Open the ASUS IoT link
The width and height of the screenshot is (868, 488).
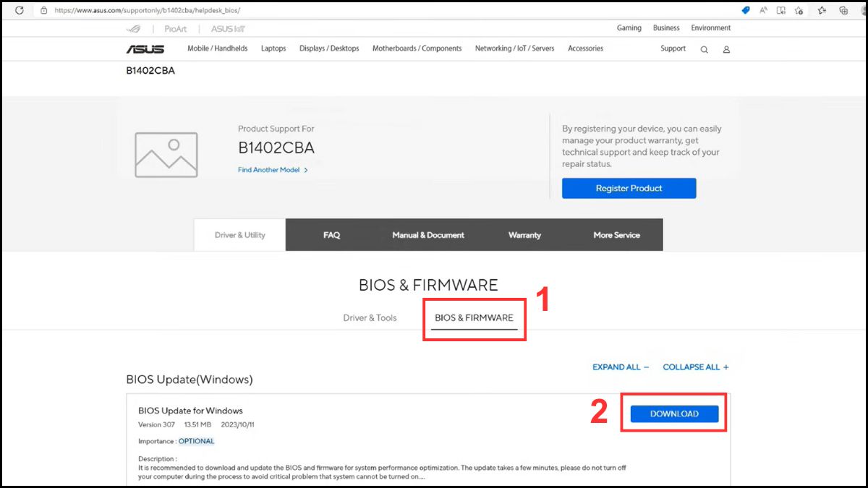227,28
